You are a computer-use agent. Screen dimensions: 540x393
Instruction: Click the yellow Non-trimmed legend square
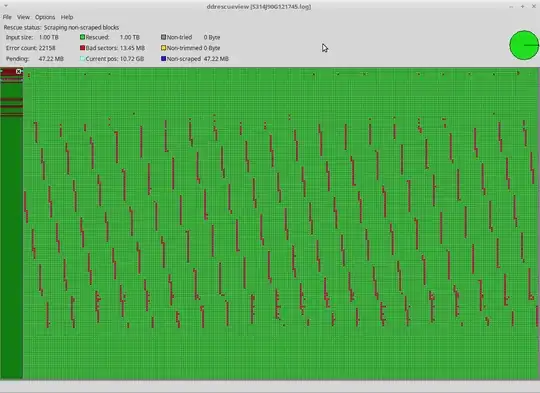tap(164, 48)
